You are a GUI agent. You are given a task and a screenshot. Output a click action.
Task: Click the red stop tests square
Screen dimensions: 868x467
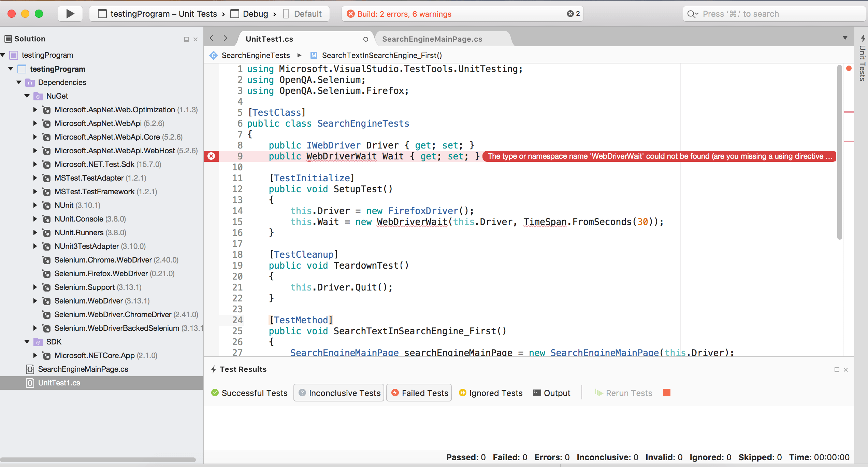point(666,393)
